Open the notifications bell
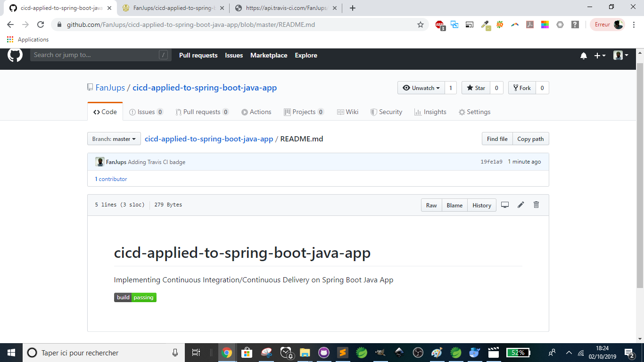644x362 pixels. (x=584, y=56)
